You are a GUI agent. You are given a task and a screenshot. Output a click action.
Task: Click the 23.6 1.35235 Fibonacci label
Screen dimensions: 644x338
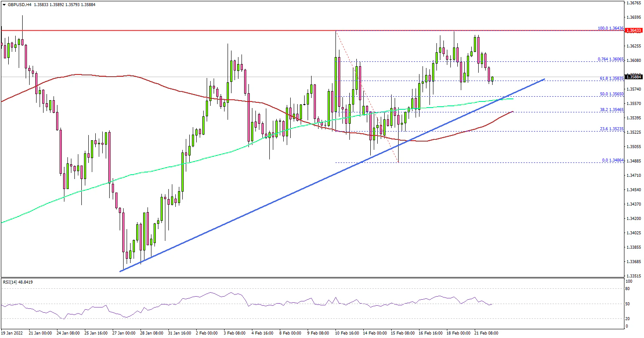[611, 128]
